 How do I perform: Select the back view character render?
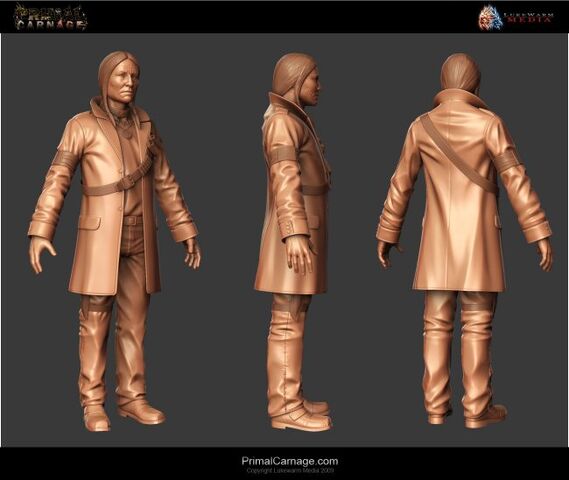coord(464,240)
